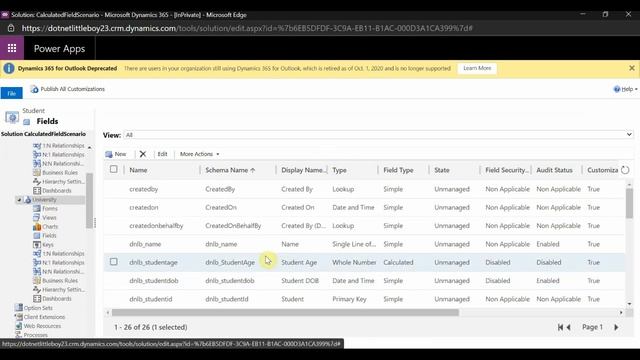Select the createdby row name cell
This screenshot has height=360, width=640.
click(144, 189)
